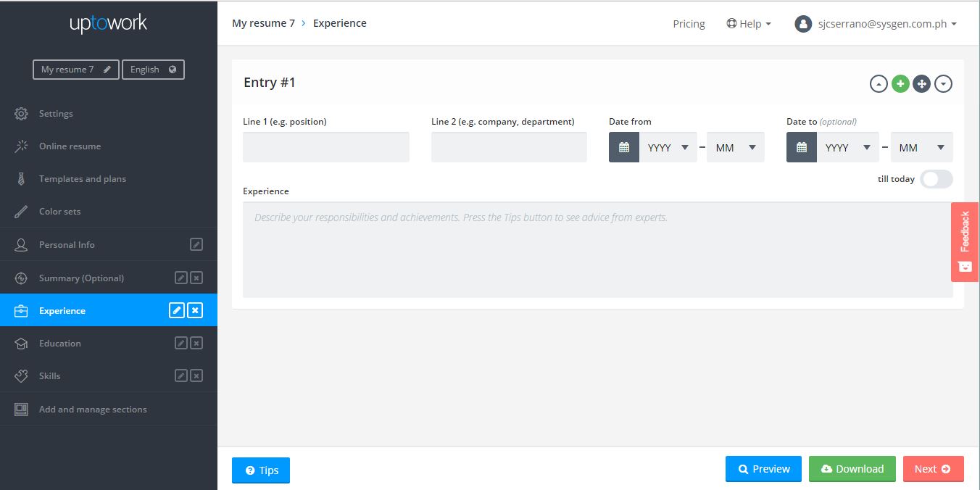The image size is (980, 490).
Task: Click the Color sets brush icon
Action: [x=21, y=212]
